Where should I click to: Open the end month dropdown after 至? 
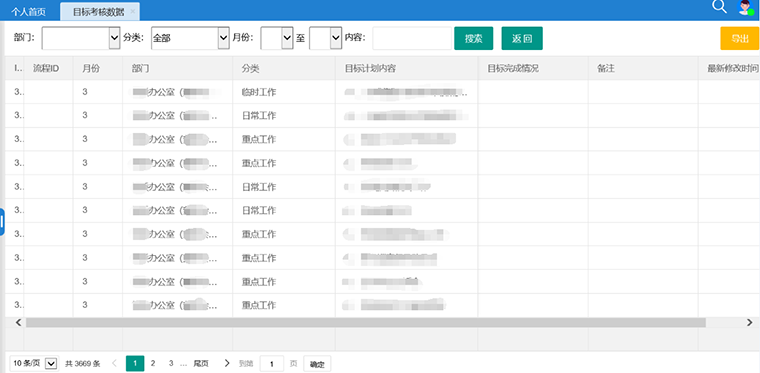click(x=326, y=38)
